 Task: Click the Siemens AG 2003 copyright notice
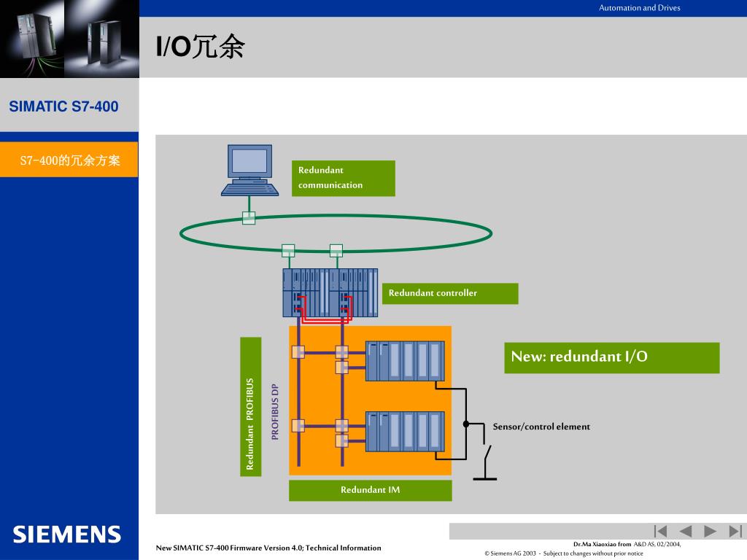click(564, 553)
